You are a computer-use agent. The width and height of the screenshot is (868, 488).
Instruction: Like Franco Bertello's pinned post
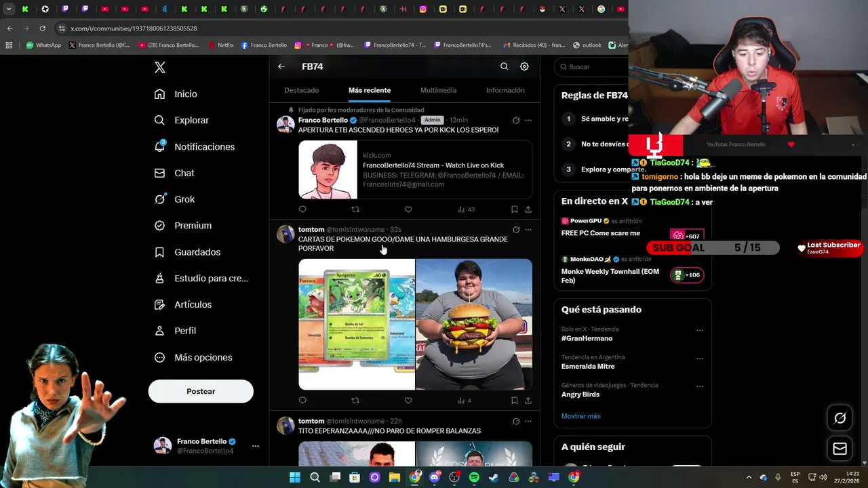tap(408, 209)
